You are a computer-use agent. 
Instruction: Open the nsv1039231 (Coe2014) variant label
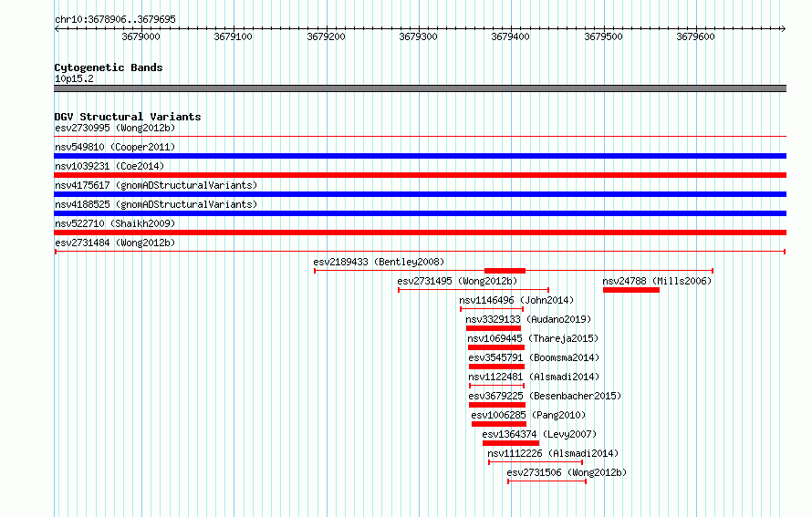(x=109, y=166)
